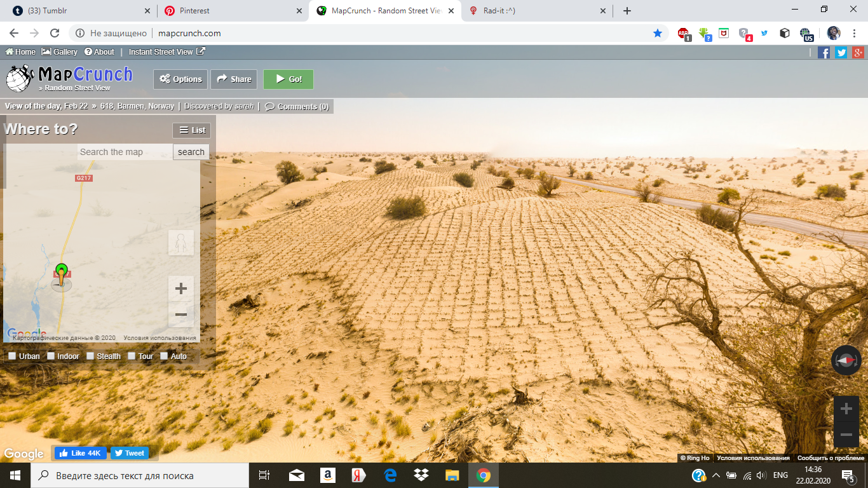Enable the Urban checkbox
This screenshot has height=488, width=868.
[12, 356]
